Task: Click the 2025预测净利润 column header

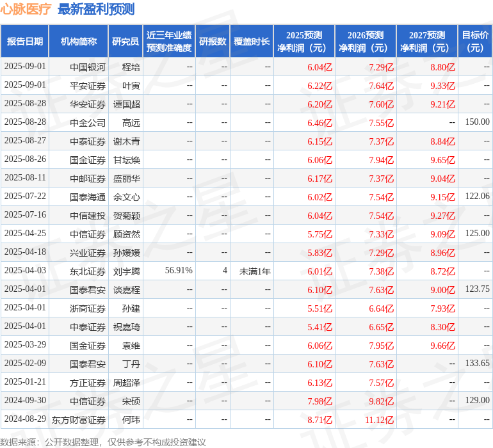Action: click(x=304, y=41)
